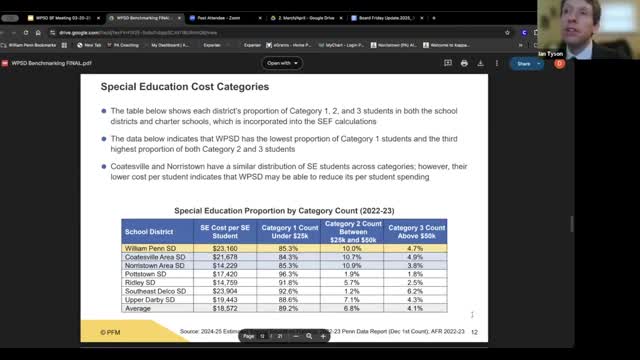
Task: Switch to Post Attendee Zoom tab
Action: click(224, 18)
